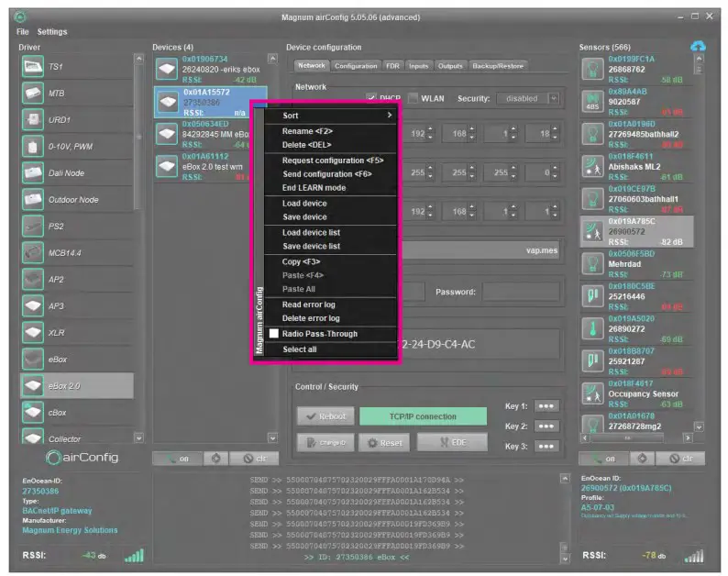Select the Occupancy Sensor icon in the sensor list
728x576 pixels.
592,393
